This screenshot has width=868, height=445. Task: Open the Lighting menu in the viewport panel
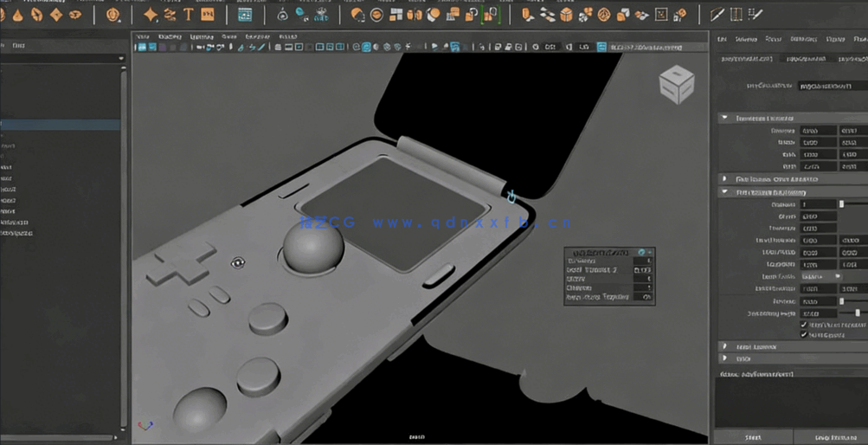[202, 36]
